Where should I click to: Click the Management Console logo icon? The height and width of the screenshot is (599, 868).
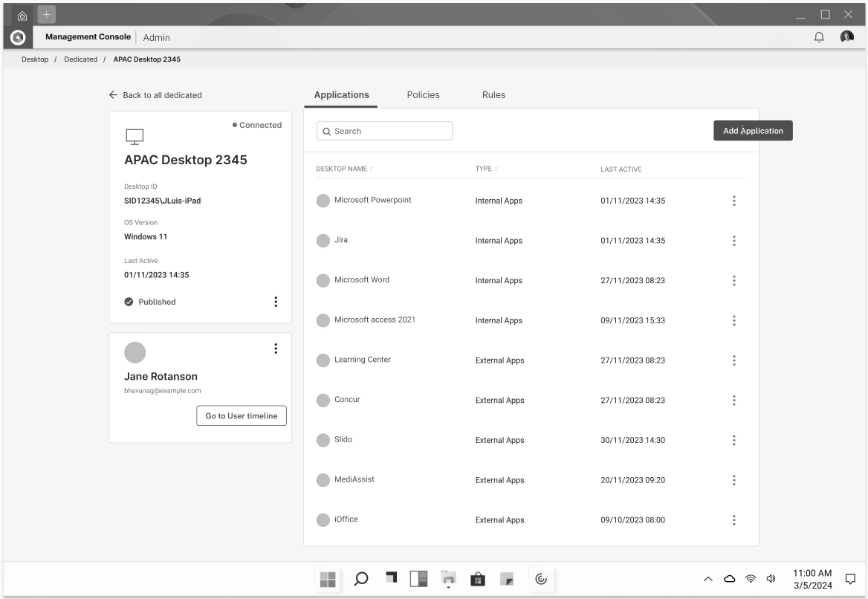click(18, 38)
